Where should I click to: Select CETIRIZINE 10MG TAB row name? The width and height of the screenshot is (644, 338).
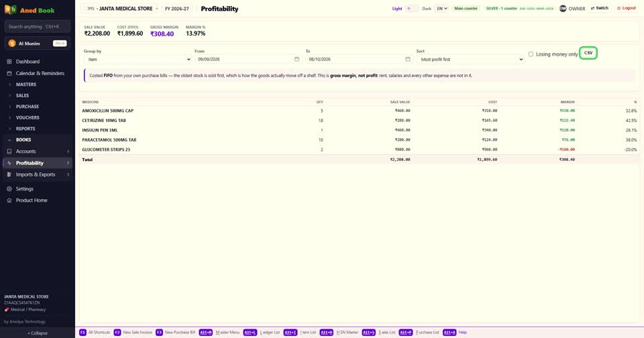click(104, 121)
